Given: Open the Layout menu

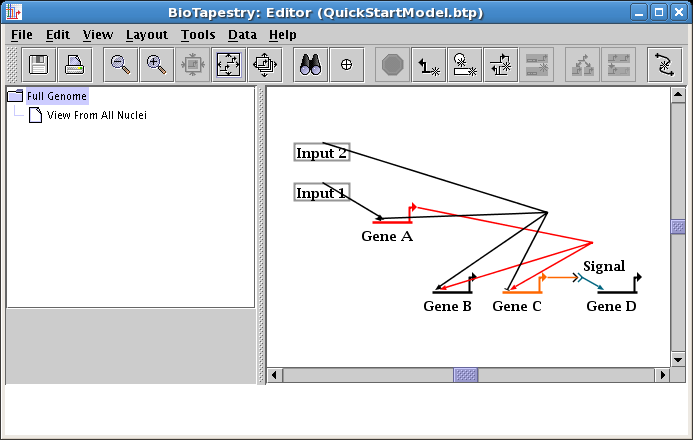Looking at the screenshot, I should pos(146,34).
